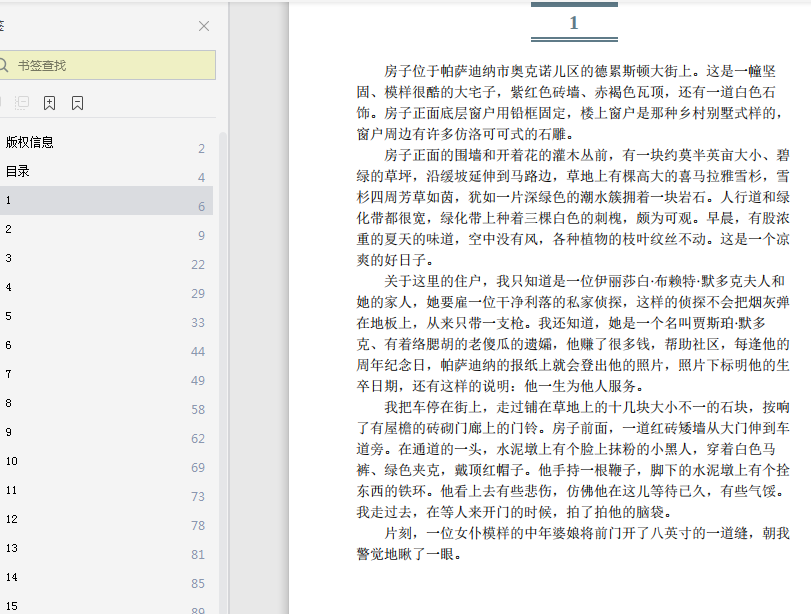Open chapter 4 bookmark

coord(106,288)
